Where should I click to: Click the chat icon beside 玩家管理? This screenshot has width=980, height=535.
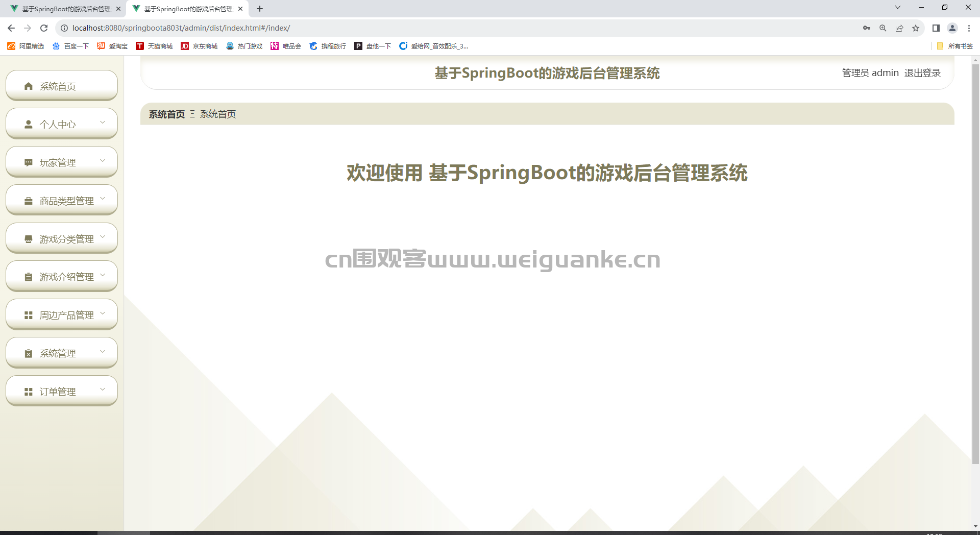pos(29,162)
